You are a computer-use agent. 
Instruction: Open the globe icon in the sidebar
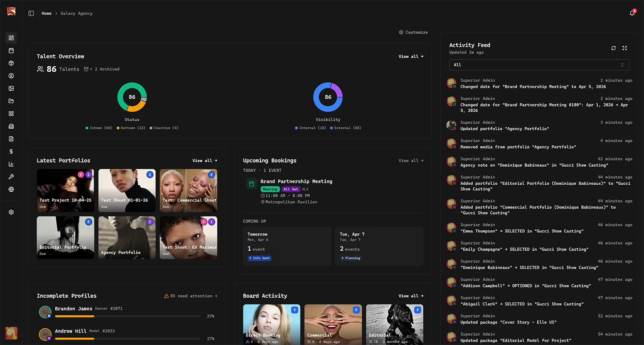pyautogui.click(x=11, y=189)
